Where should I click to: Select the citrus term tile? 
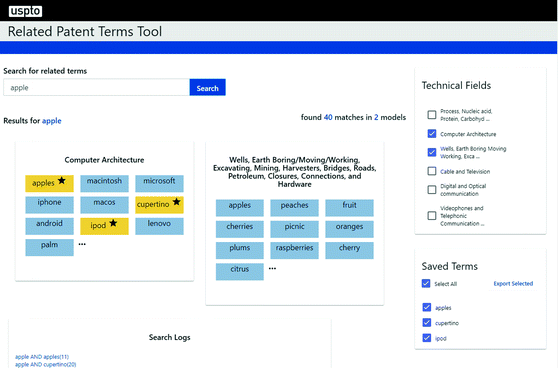pyautogui.click(x=240, y=272)
